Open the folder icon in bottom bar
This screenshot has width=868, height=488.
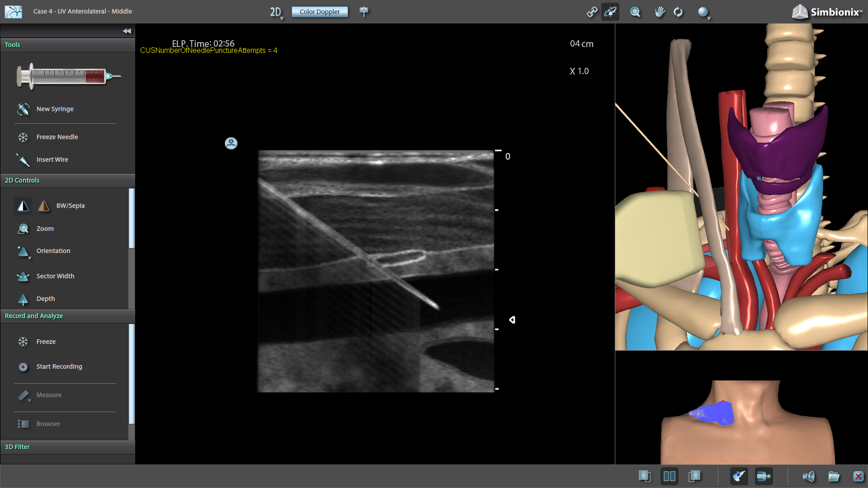834,476
